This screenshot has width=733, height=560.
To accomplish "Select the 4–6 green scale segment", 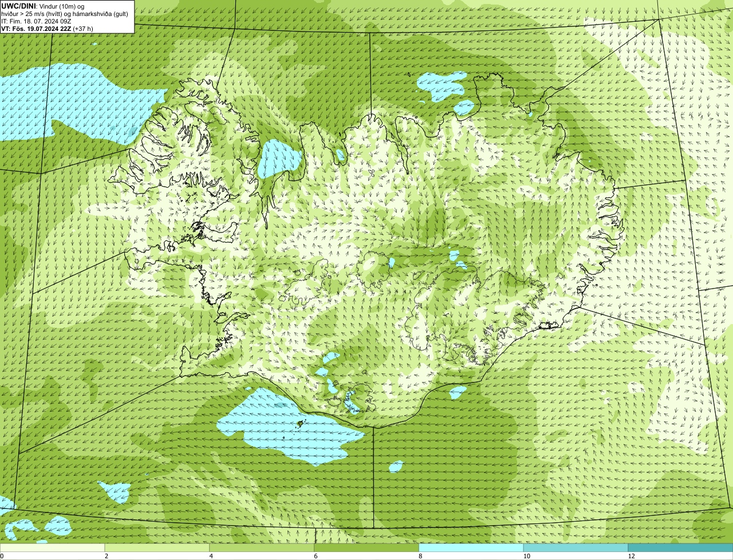I will point(262,547).
